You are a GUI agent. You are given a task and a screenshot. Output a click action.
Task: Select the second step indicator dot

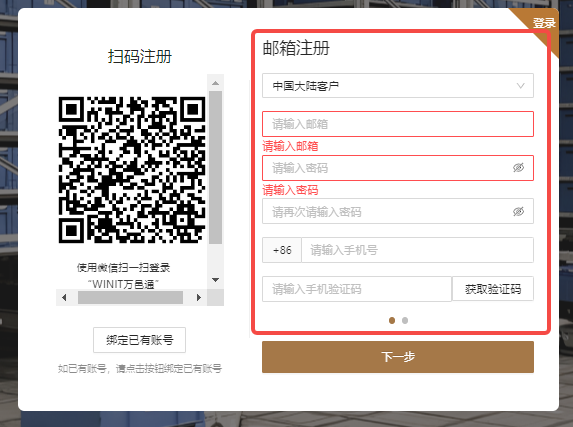pos(405,321)
